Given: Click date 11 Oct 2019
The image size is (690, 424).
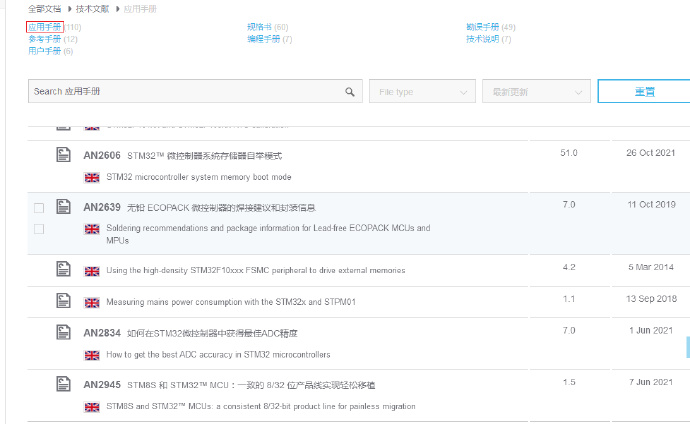Looking at the screenshot, I should pos(651,205).
